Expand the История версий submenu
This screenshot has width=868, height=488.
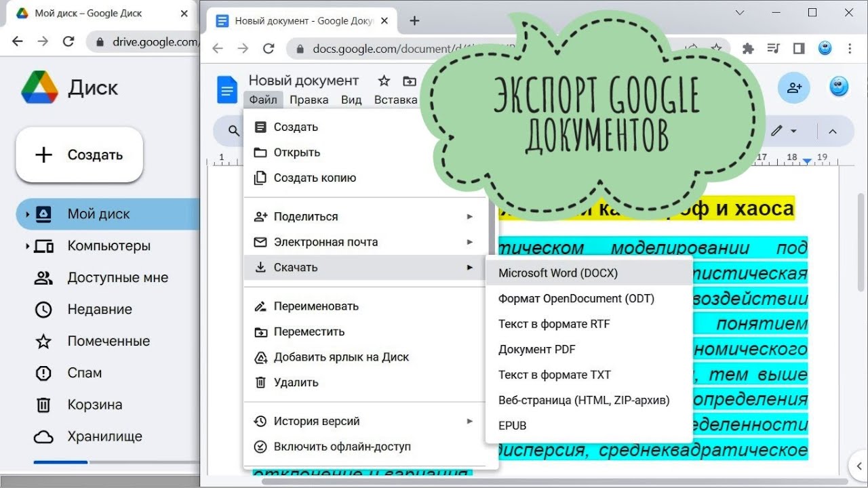(x=366, y=422)
